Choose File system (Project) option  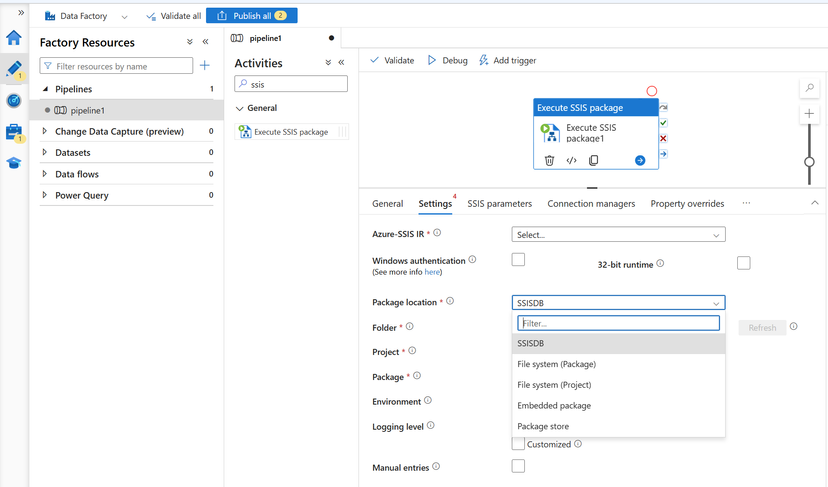pyautogui.click(x=618, y=385)
